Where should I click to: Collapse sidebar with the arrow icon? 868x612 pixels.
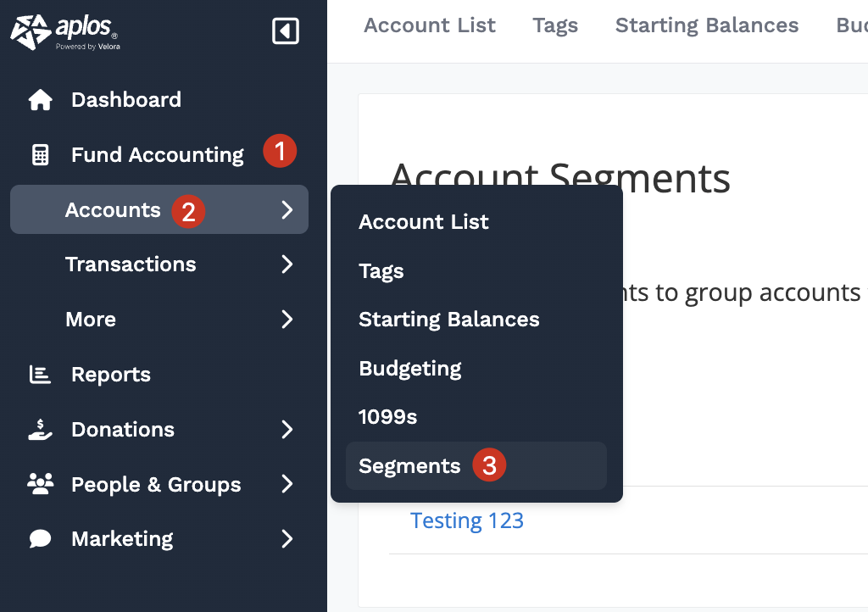pyautogui.click(x=286, y=31)
